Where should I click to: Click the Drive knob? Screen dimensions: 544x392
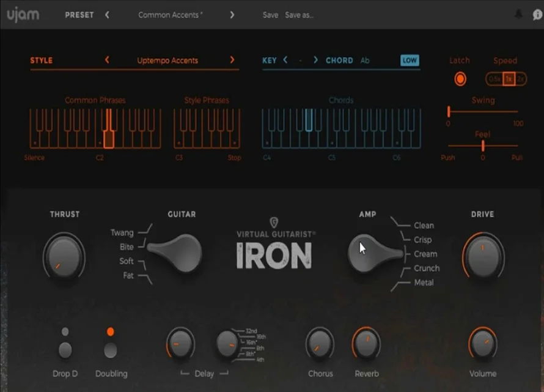click(483, 256)
